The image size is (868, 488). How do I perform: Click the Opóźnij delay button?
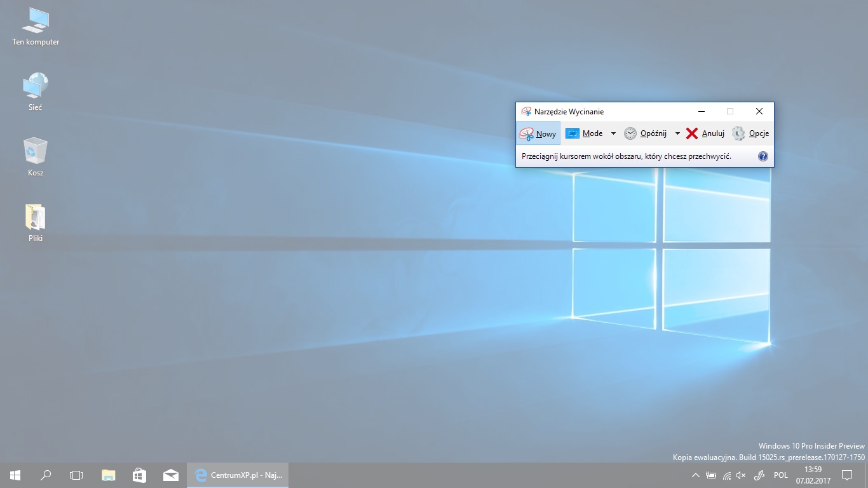click(646, 133)
